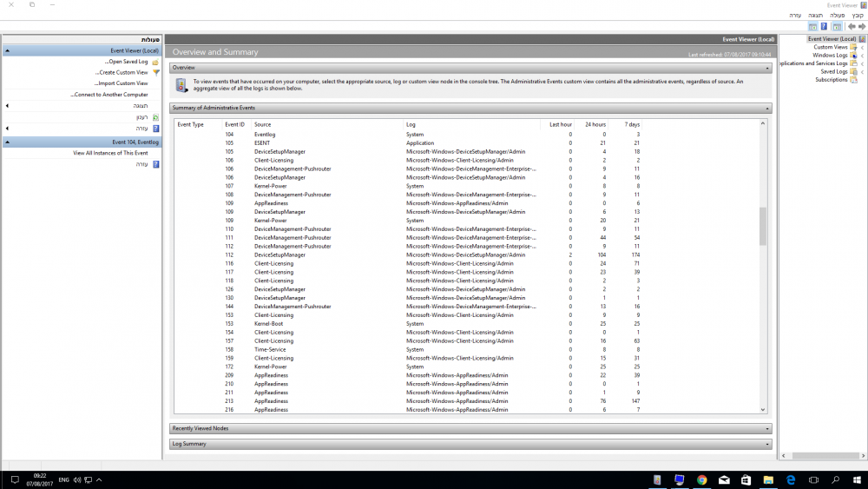Select Event Viewer (Local) root tree node

[x=832, y=39]
